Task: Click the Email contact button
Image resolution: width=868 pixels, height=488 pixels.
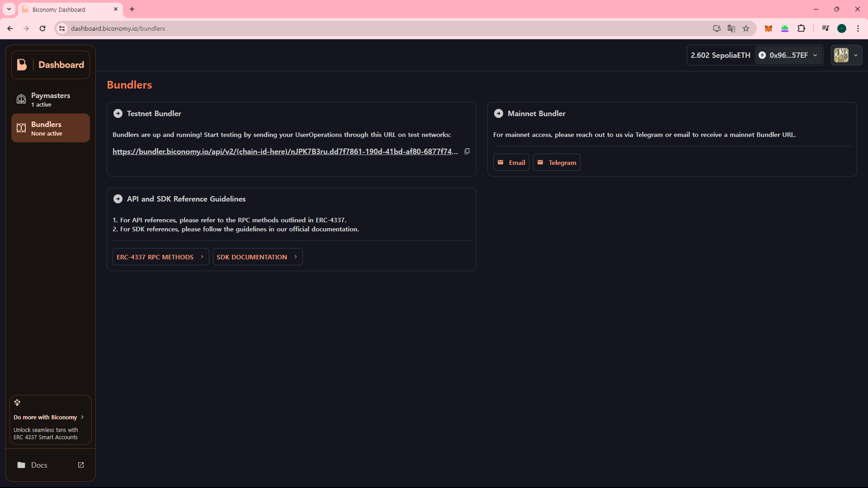Action: tap(511, 162)
